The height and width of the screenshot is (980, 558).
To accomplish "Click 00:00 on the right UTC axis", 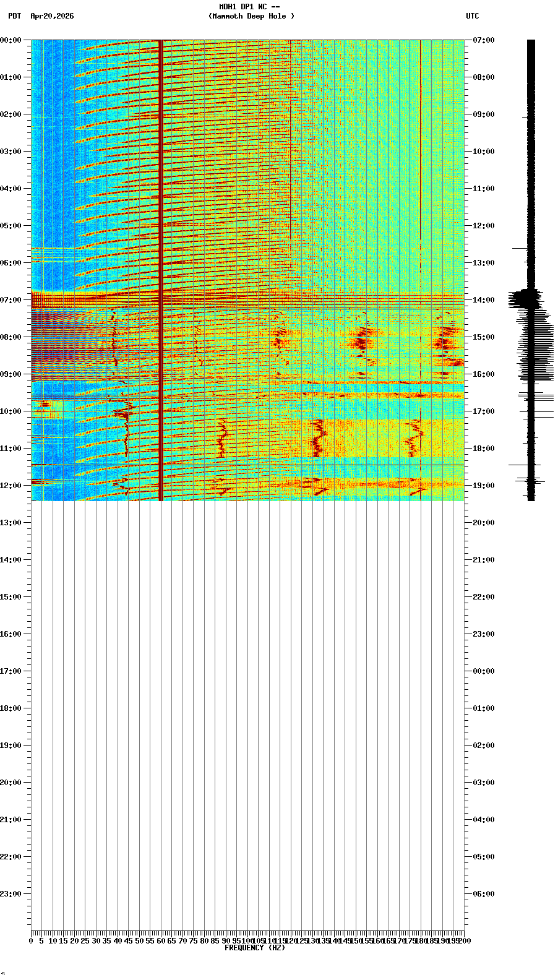I will pos(484,671).
